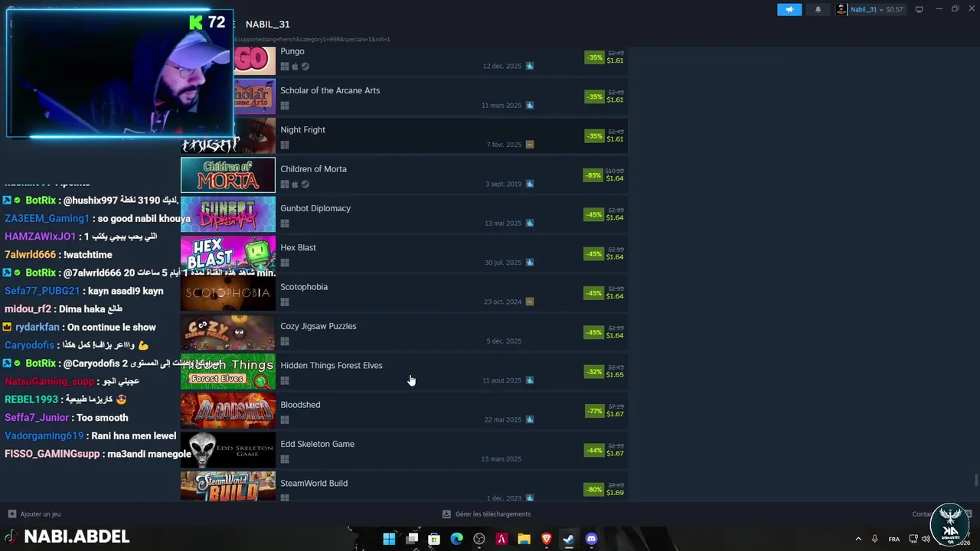Click the plus icon next to Ajouter un jeu
The height and width of the screenshot is (551, 980).
[x=11, y=514]
